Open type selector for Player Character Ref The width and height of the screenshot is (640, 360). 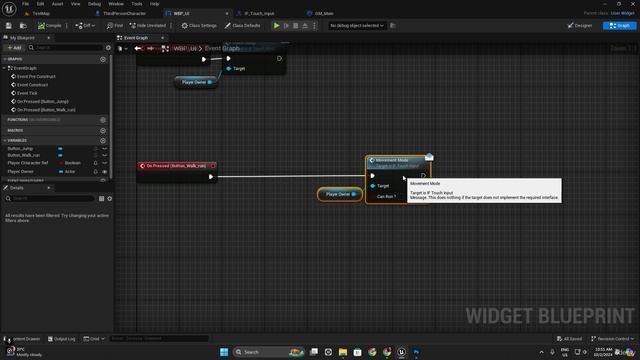pyautogui.click(x=70, y=163)
